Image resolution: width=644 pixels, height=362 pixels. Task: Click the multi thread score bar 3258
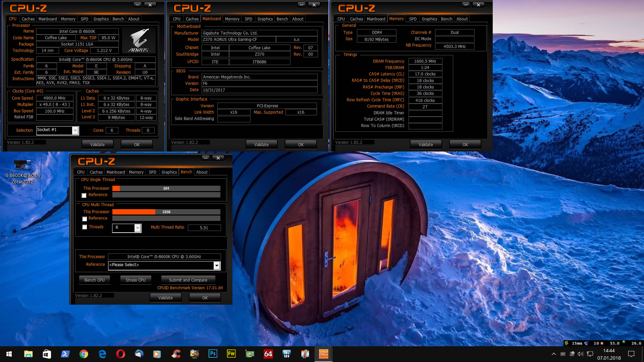(166, 212)
